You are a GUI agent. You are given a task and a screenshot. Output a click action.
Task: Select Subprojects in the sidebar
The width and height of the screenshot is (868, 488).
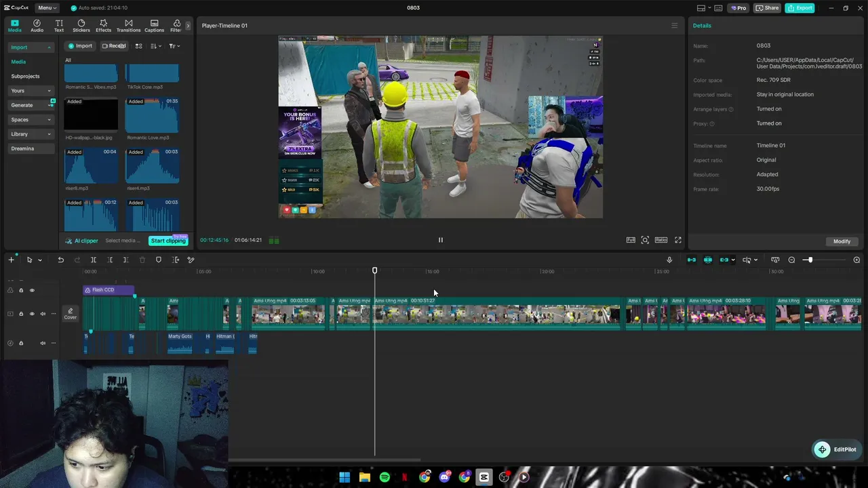(x=25, y=77)
